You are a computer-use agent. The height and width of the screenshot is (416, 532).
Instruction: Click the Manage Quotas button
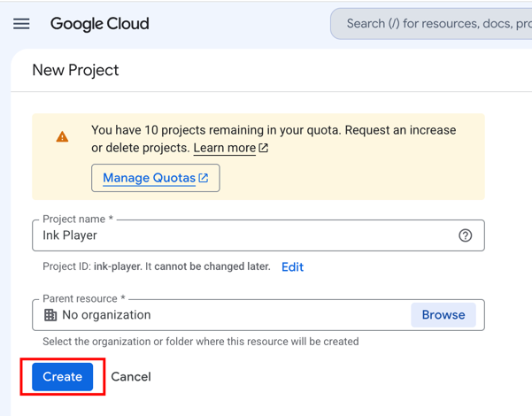pyautogui.click(x=156, y=178)
